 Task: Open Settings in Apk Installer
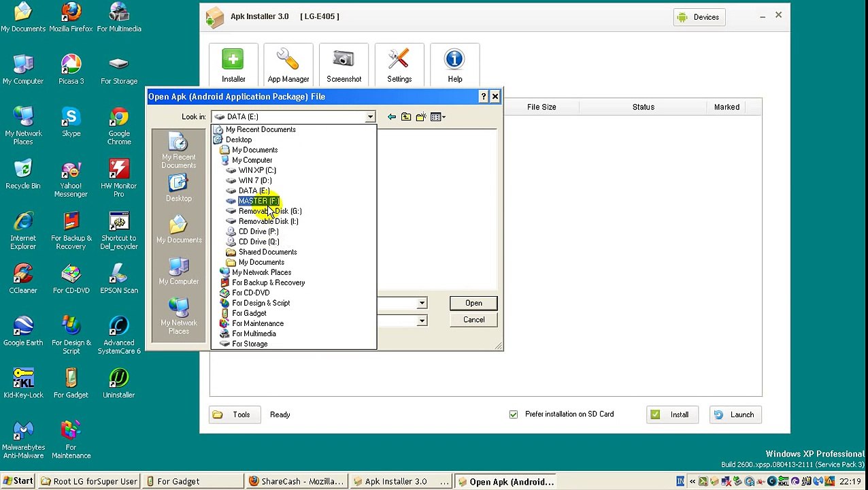pos(399,65)
